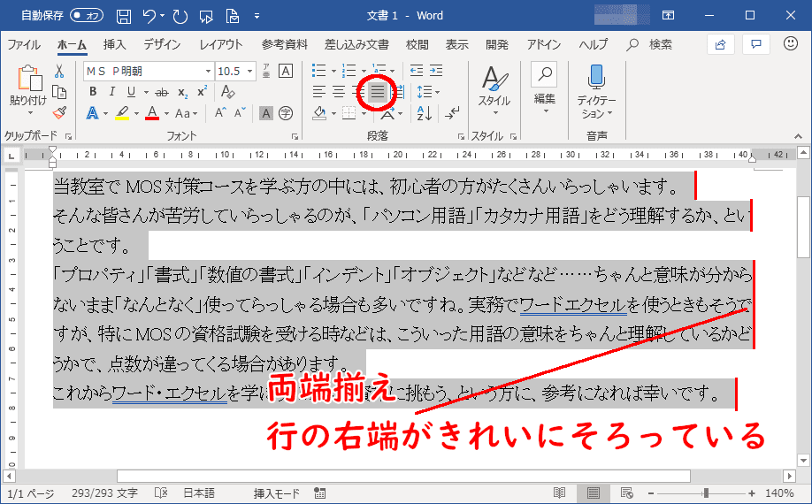The width and height of the screenshot is (812, 504).
Task: Open the Comments speech-bubble icon
Action: pyautogui.click(x=756, y=45)
